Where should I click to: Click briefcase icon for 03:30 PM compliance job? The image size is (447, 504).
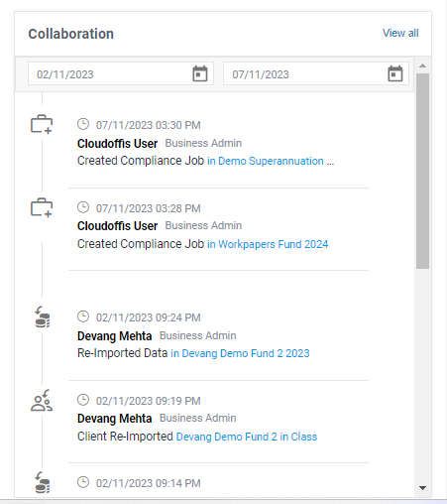[42, 124]
